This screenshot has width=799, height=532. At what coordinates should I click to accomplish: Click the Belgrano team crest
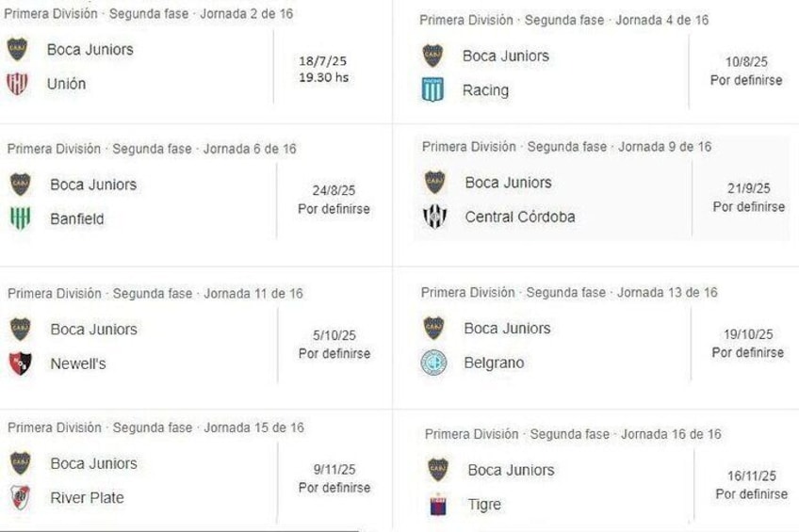tap(433, 363)
